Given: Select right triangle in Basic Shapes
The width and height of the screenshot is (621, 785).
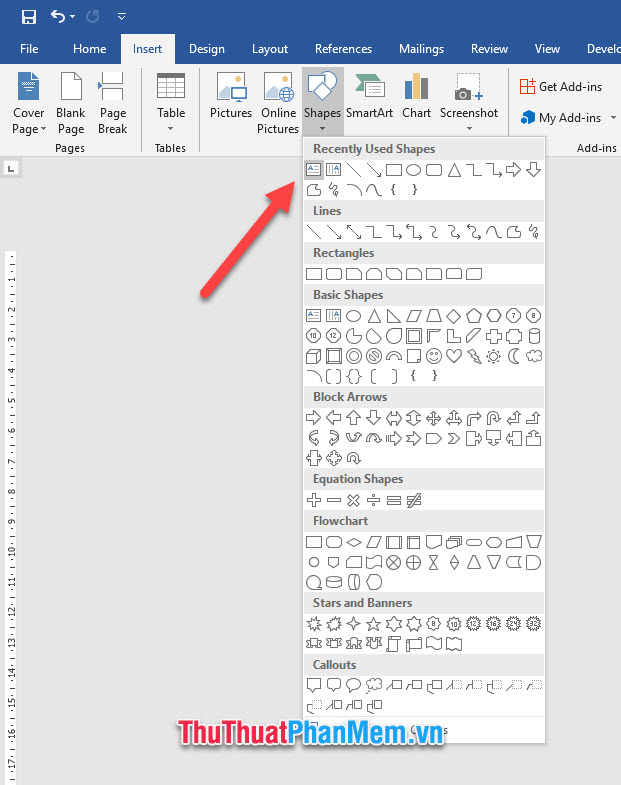Looking at the screenshot, I should 394,316.
